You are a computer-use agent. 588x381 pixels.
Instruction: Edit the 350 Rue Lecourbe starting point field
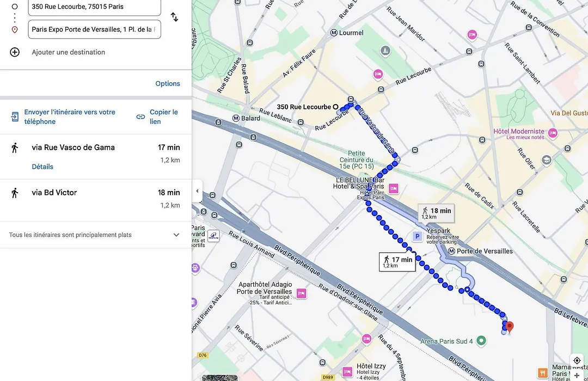point(95,7)
